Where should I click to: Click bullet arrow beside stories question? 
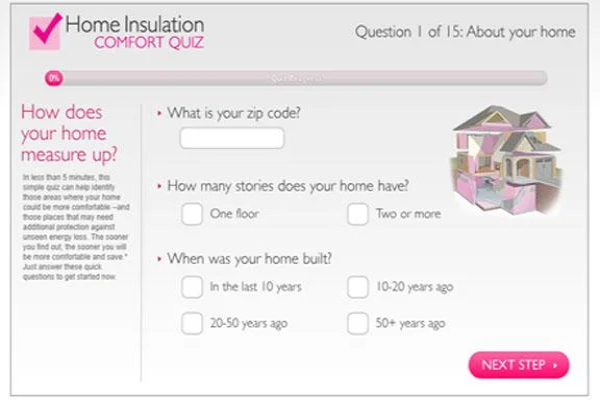pos(159,186)
